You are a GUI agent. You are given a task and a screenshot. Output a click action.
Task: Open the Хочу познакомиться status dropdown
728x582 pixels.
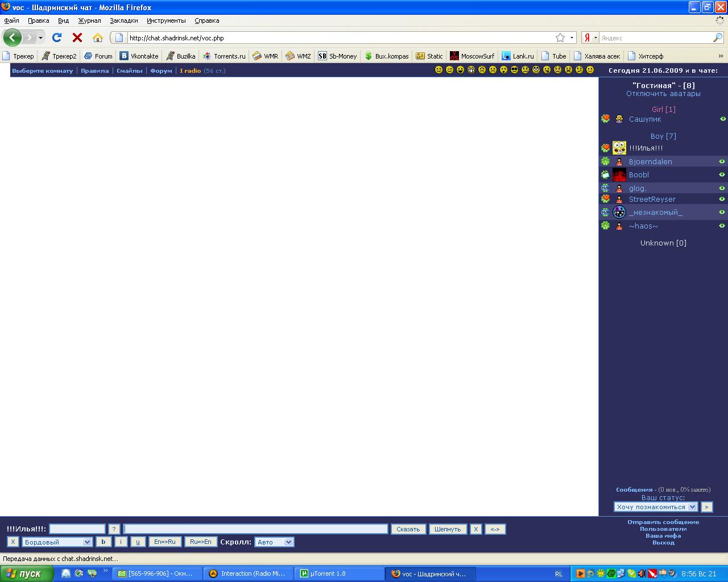656,507
